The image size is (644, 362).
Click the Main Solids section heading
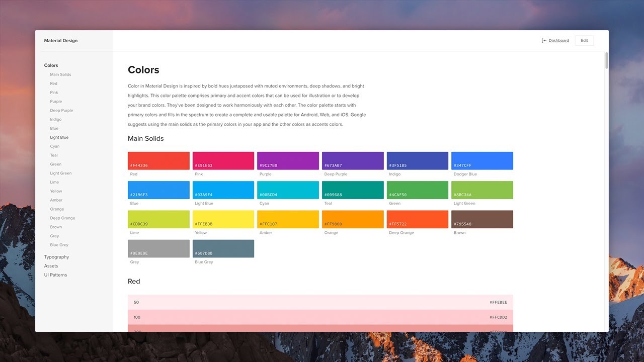[146, 139]
